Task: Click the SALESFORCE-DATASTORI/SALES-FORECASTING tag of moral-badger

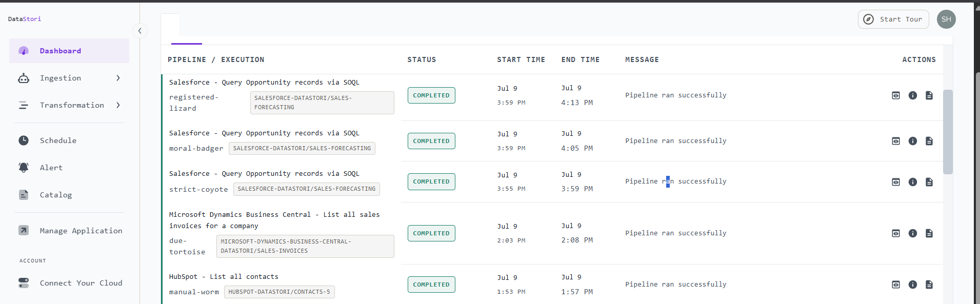Action: tap(302, 148)
